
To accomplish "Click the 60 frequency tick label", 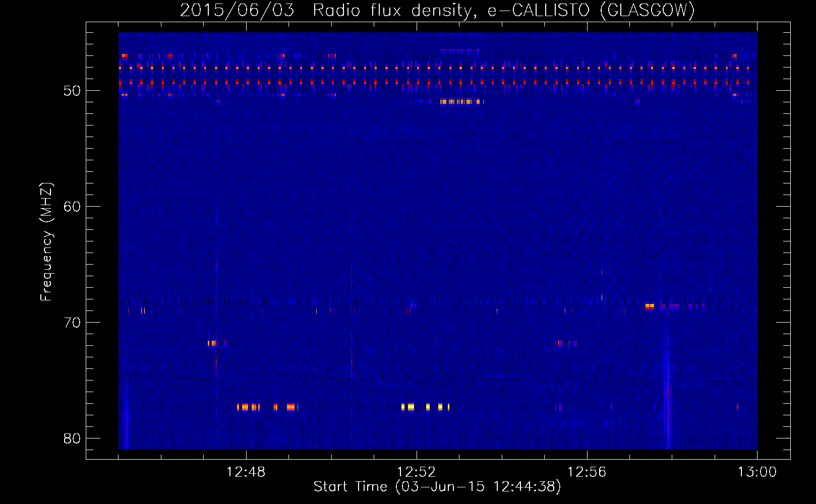I will [72, 207].
